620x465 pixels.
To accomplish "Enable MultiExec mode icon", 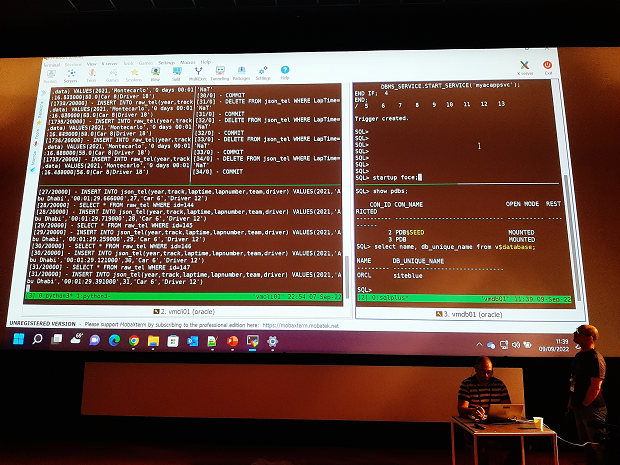I will [198, 74].
